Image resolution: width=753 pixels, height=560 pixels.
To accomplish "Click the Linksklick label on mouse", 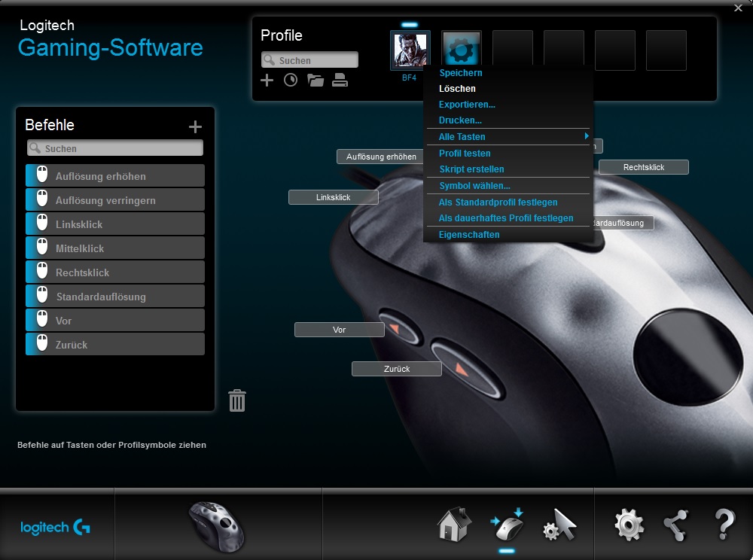I will click(x=334, y=197).
